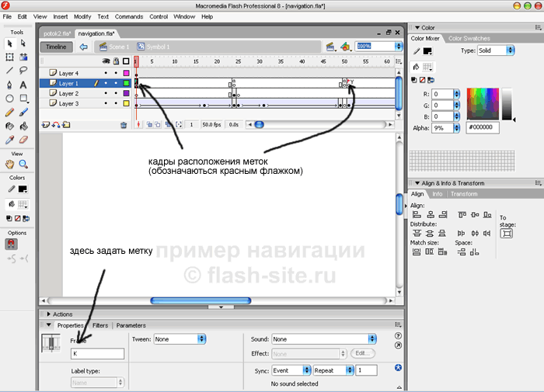Select the Text tool
Image resolution: width=544 pixels, height=392 pixels.
click(23, 85)
